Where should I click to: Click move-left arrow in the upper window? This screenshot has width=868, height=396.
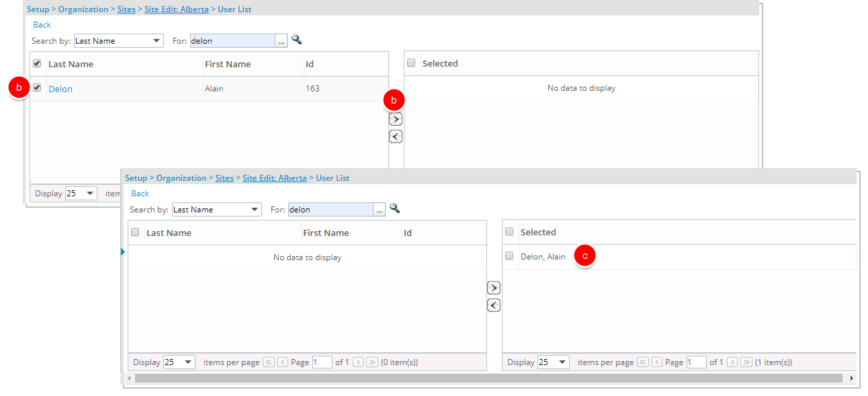pos(396,136)
